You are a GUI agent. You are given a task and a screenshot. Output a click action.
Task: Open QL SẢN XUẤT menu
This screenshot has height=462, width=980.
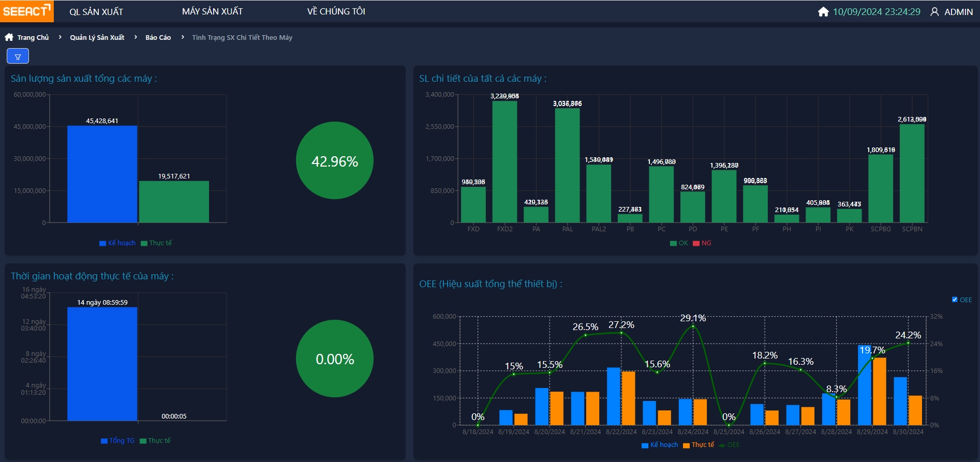tap(96, 11)
